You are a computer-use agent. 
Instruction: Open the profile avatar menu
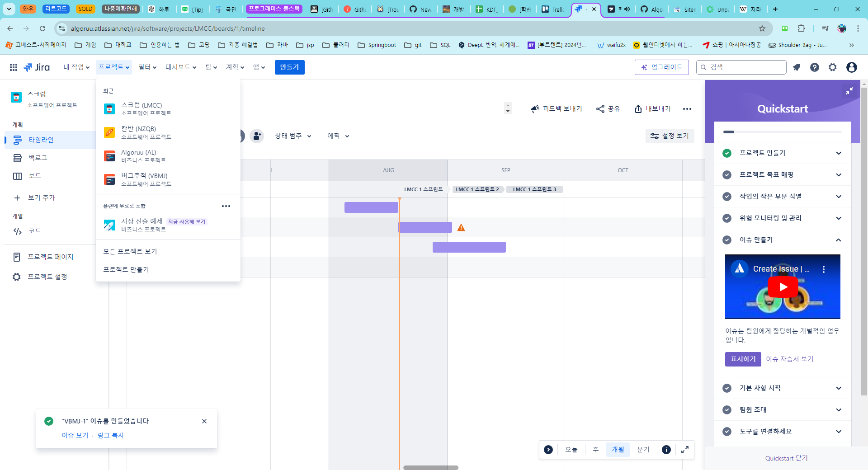click(852, 67)
